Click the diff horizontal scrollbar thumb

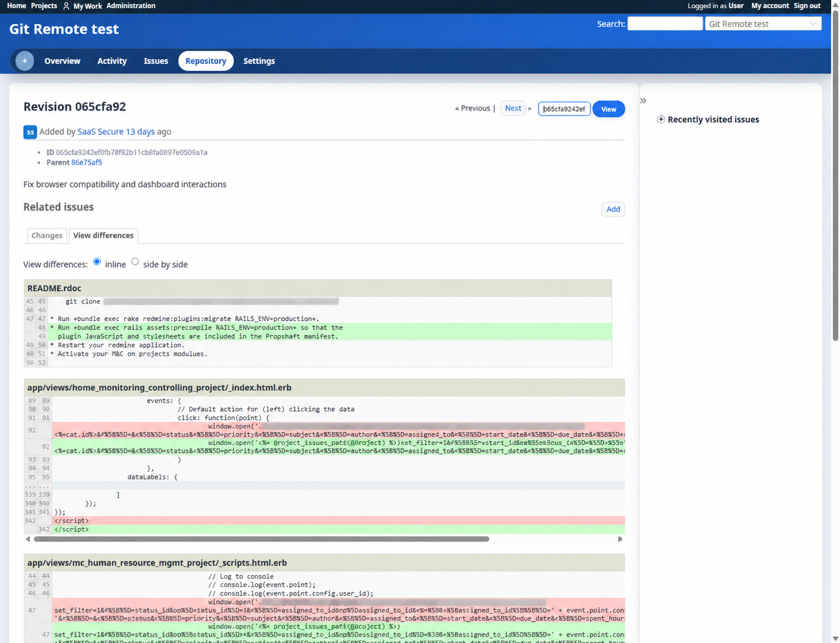pos(261,539)
